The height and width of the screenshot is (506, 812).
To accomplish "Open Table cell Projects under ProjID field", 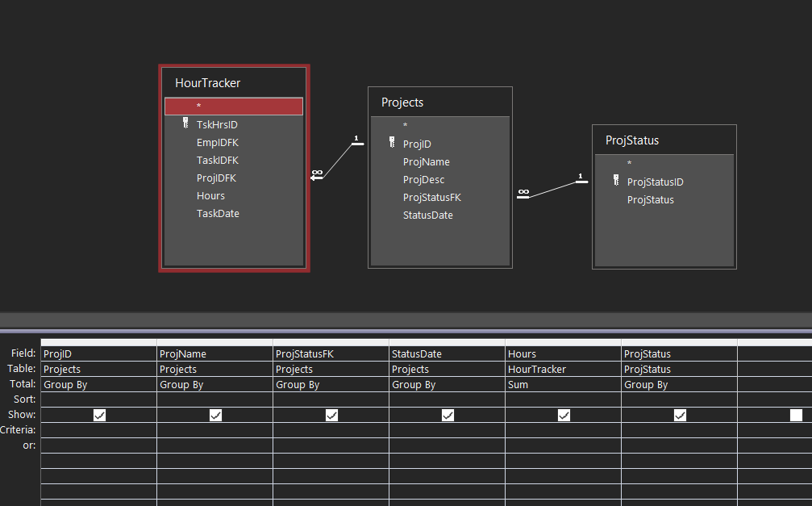I will point(99,369).
